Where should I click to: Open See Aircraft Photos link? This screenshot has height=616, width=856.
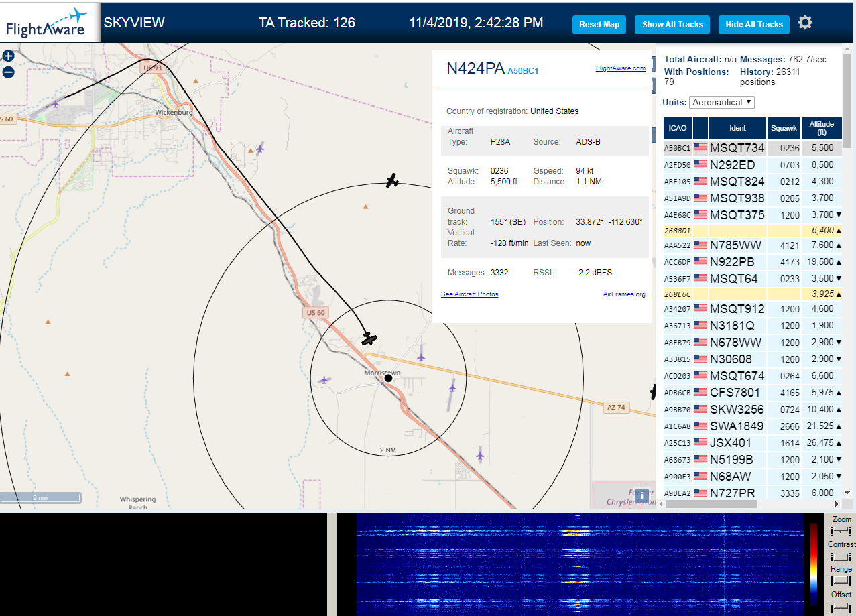pyautogui.click(x=470, y=294)
